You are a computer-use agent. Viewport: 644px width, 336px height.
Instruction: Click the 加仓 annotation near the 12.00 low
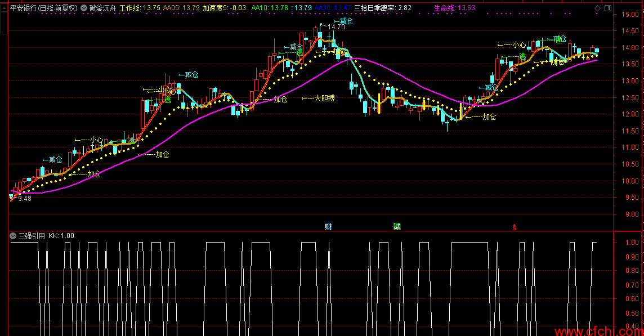pyautogui.click(x=481, y=117)
